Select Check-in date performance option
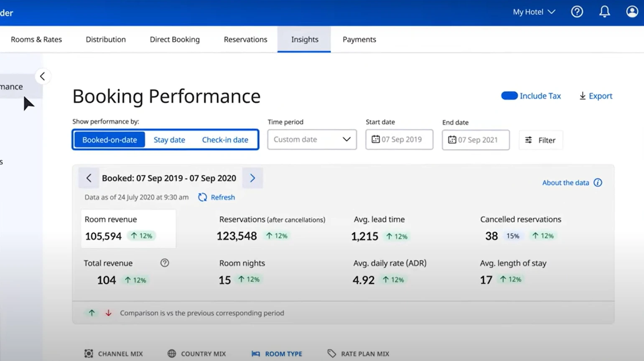The height and width of the screenshot is (361, 644). coord(225,140)
